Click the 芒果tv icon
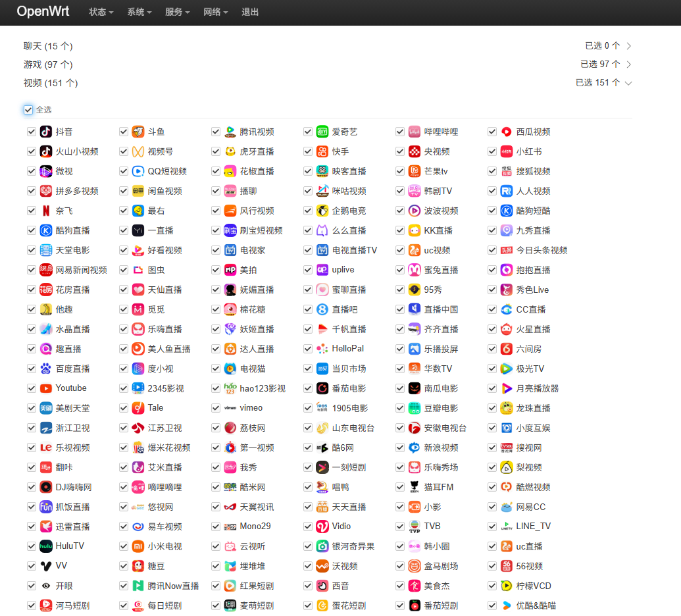 415,171
